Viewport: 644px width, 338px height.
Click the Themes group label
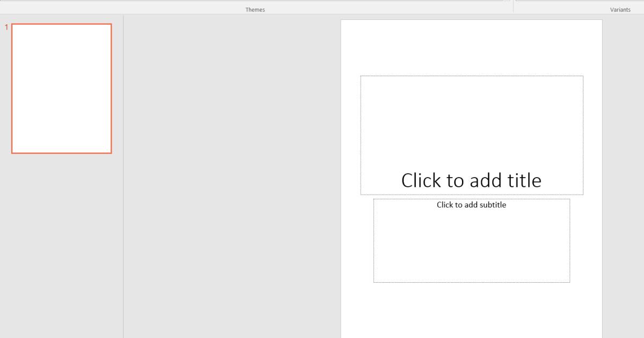click(255, 9)
